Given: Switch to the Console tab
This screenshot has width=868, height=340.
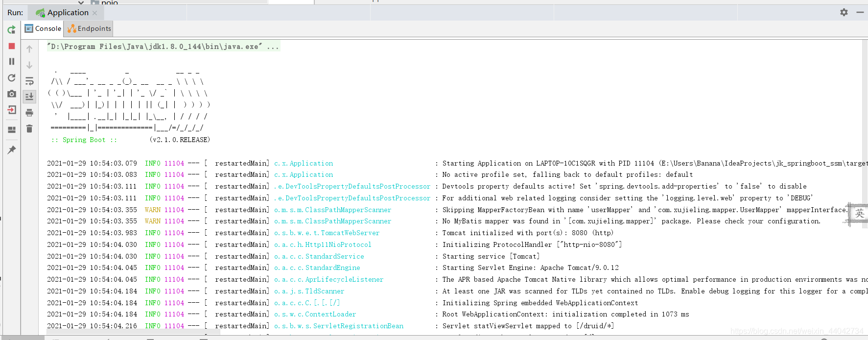Looking at the screenshot, I should [43, 28].
